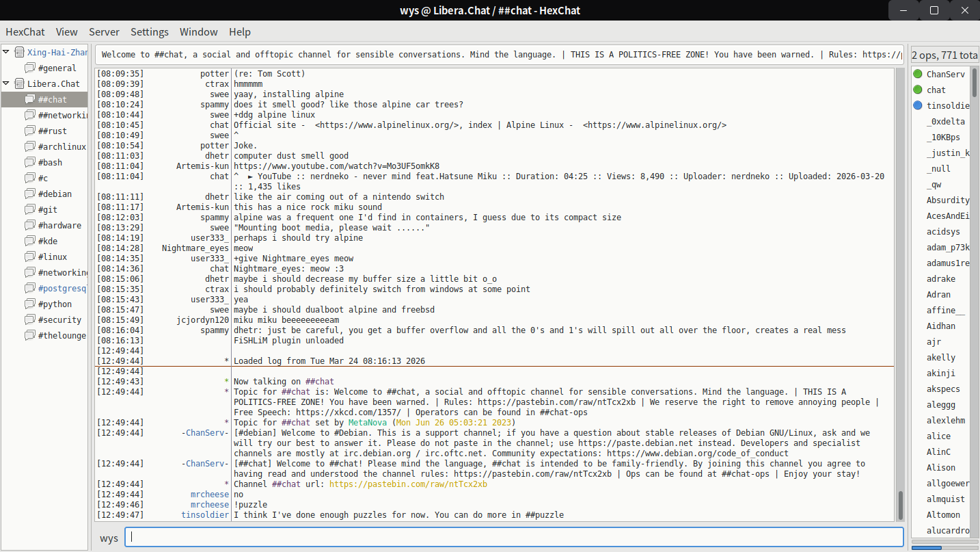
Task: Click the message input field
Action: click(514, 537)
